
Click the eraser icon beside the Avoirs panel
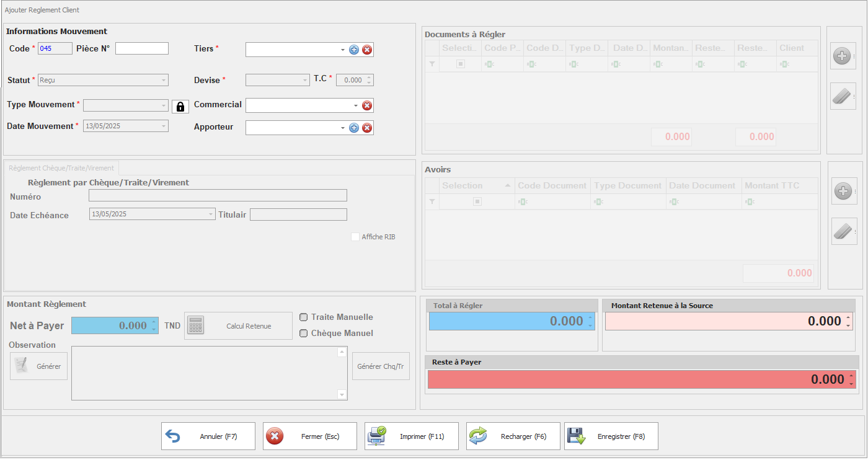coord(844,231)
